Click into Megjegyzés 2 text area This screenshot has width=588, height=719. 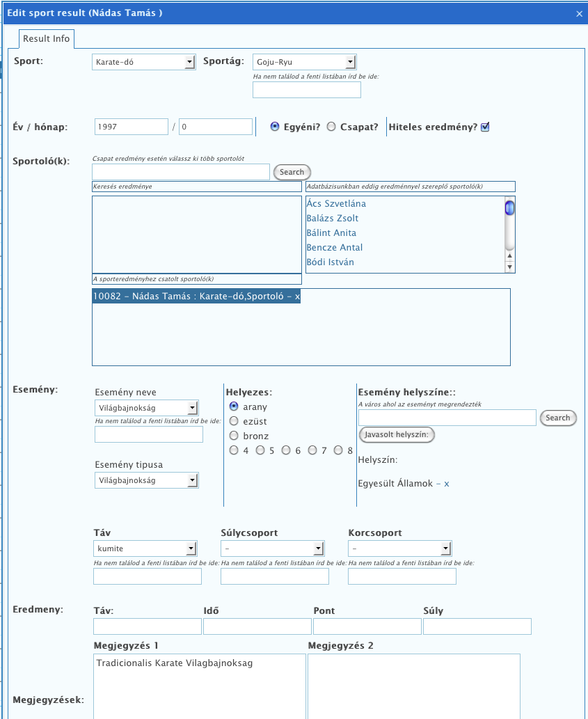[x=414, y=686]
